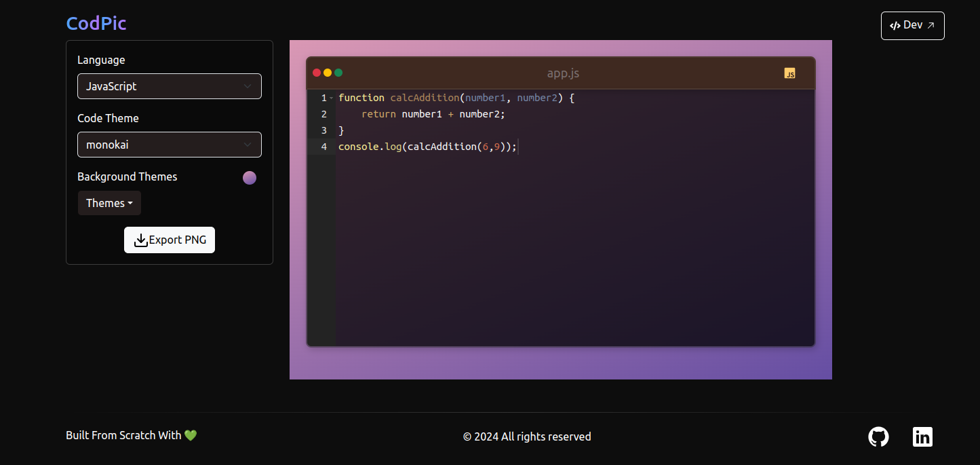Click on the return statement code line

434,114
